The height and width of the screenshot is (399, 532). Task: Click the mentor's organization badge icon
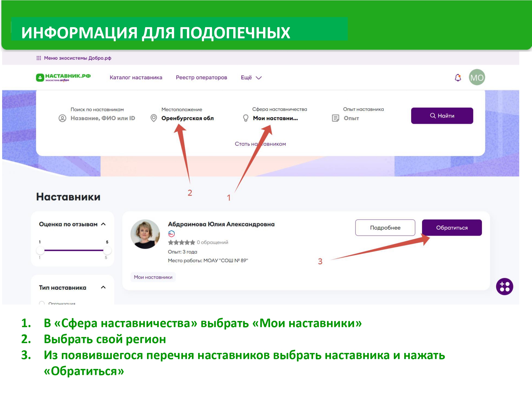tap(171, 234)
